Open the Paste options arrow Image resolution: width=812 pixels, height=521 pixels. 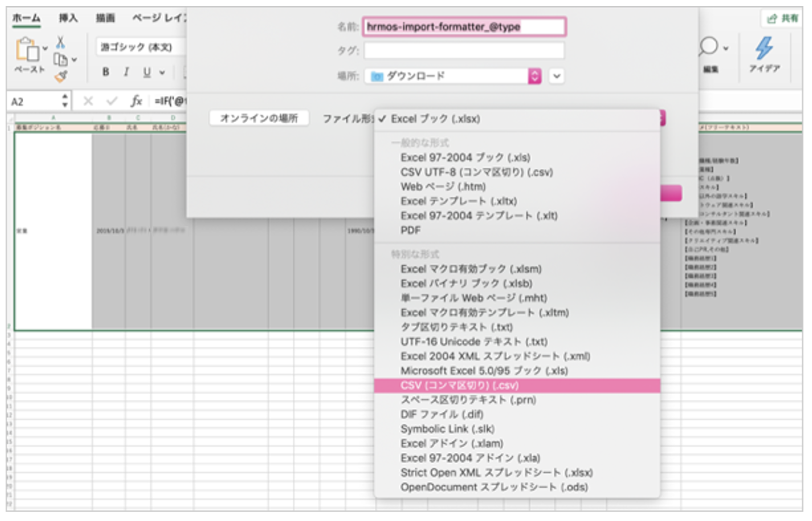tap(45, 48)
